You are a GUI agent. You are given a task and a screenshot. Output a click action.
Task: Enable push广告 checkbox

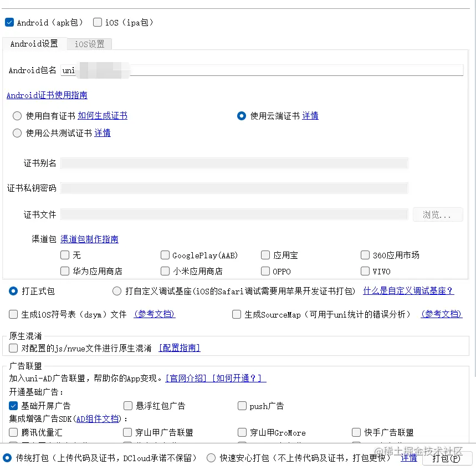click(x=242, y=406)
